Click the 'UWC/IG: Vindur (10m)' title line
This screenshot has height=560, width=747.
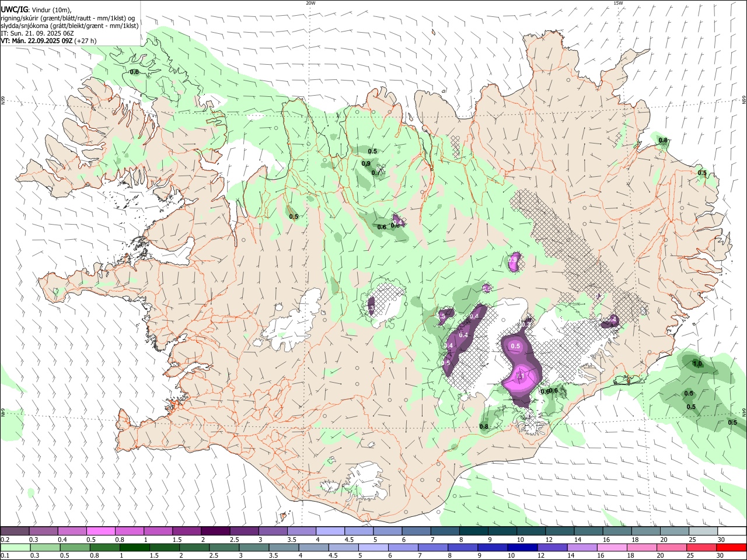pyautogui.click(x=36, y=10)
